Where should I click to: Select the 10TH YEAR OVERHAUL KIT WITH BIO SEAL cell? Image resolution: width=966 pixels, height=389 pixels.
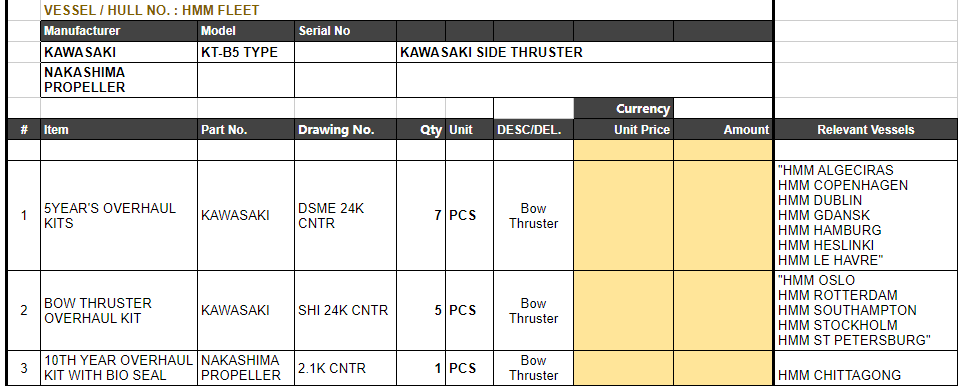pos(119,368)
